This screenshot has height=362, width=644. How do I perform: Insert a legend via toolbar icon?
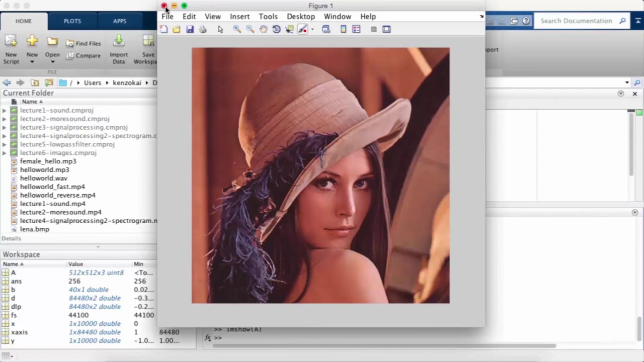[356, 30]
